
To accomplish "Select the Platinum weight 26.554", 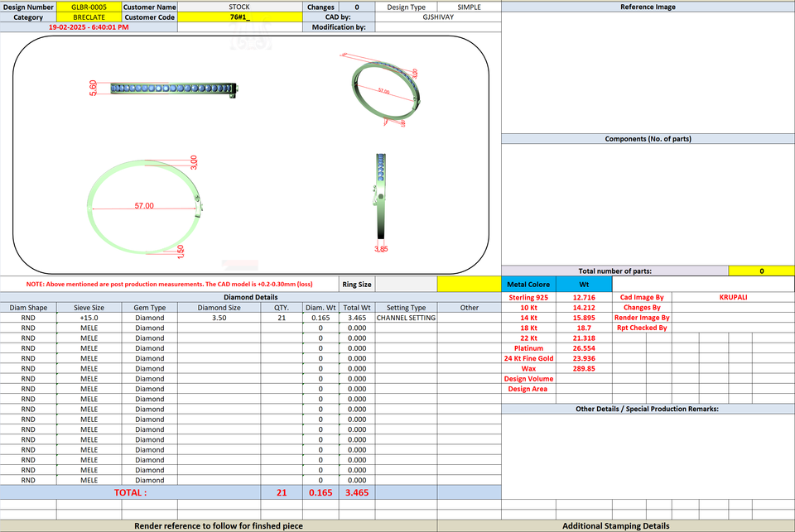I will tap(584, 348).
